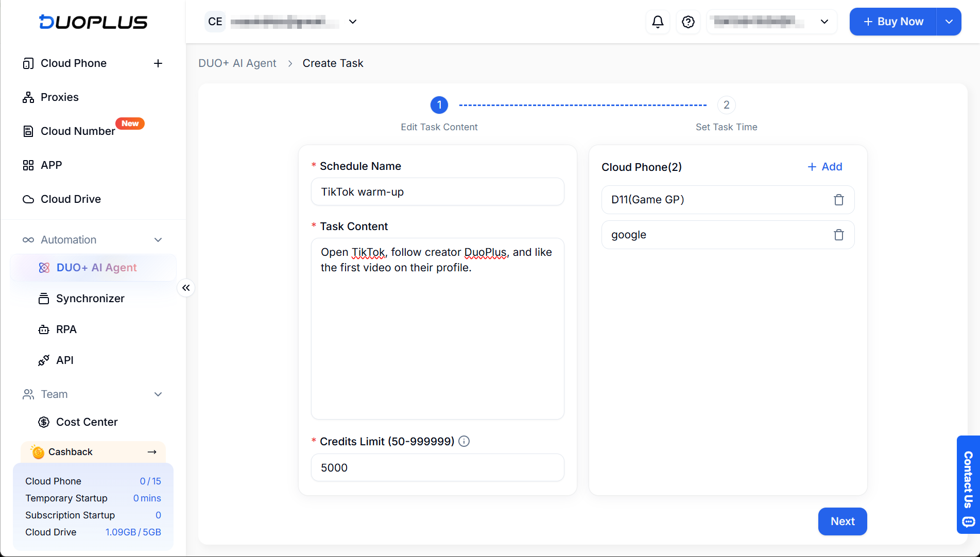Show Credits Limit info tooltip icon
The image size is (980, 557).
coord(464,441)
